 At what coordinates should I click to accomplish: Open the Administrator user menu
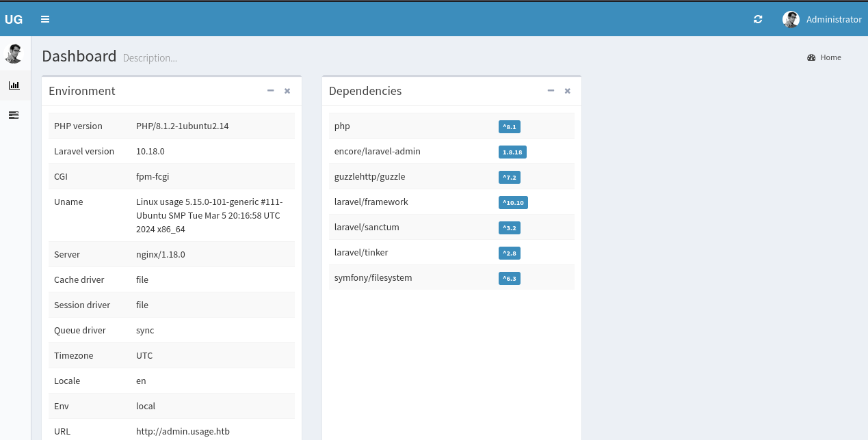click(821, 19)
